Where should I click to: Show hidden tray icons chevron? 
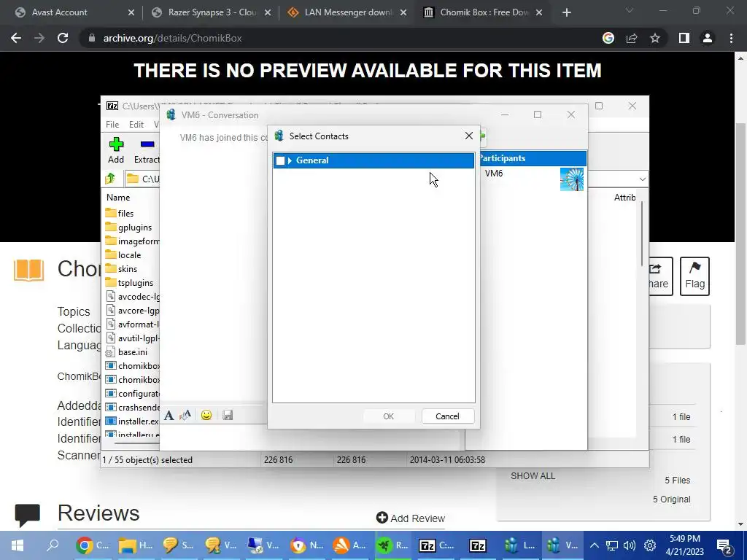tap(594, 545)
